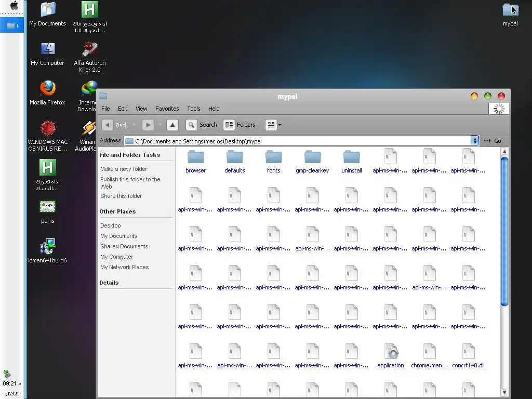Image resolution: width=532 pixels, height=399 pixels.
Task: Open the View menu
Action: click(141, 109)
